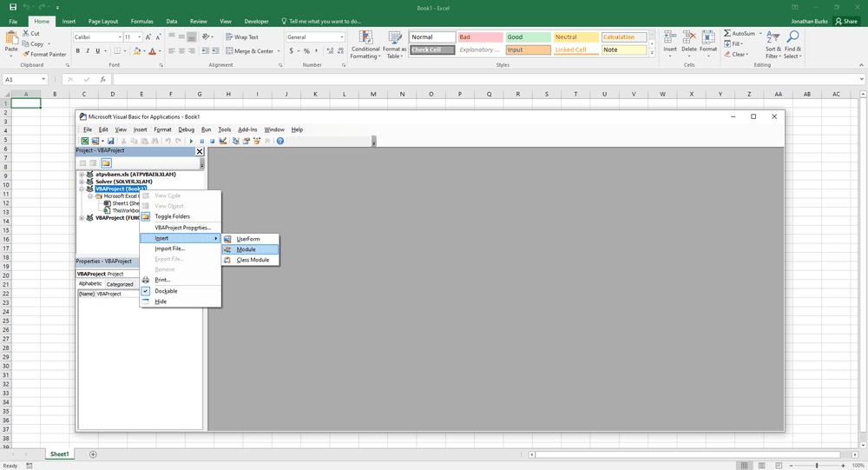Apply the Good cell style swatch
Screen dimensions: 868x470
click(528, 37)
